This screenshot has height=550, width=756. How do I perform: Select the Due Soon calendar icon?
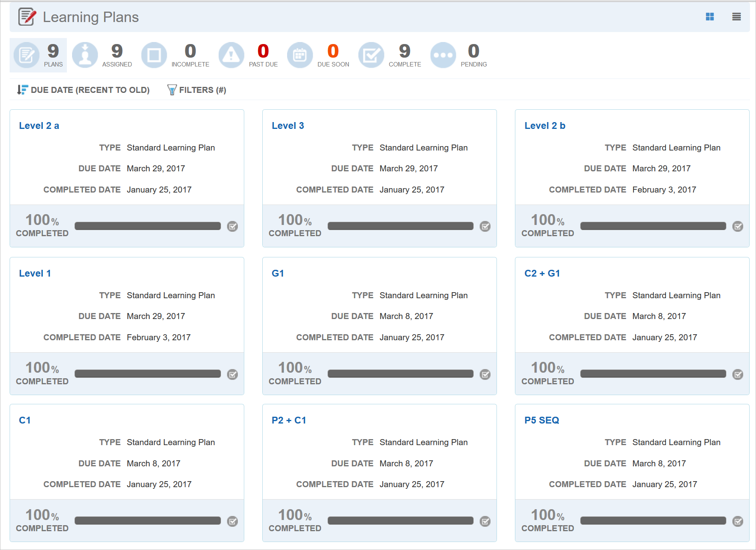coord(300,55)
